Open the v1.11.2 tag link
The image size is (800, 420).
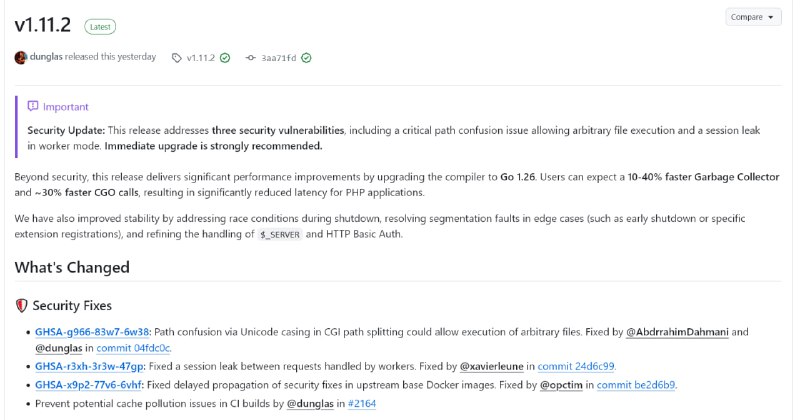point(201,58)
